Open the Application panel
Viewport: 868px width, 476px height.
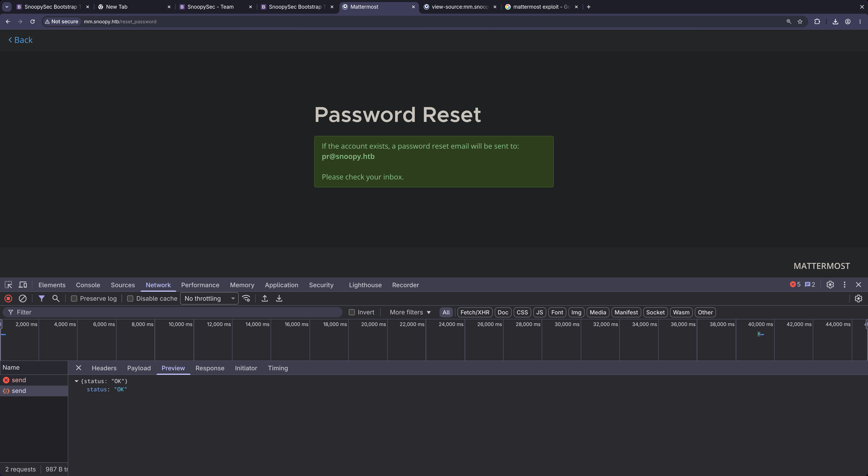282,285
